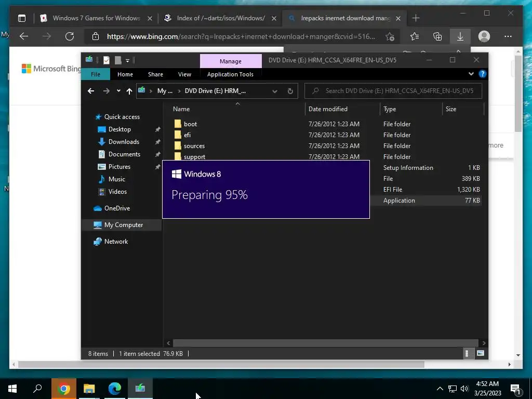
Task: Open Network in navigation pane
Action: point(116,242)
